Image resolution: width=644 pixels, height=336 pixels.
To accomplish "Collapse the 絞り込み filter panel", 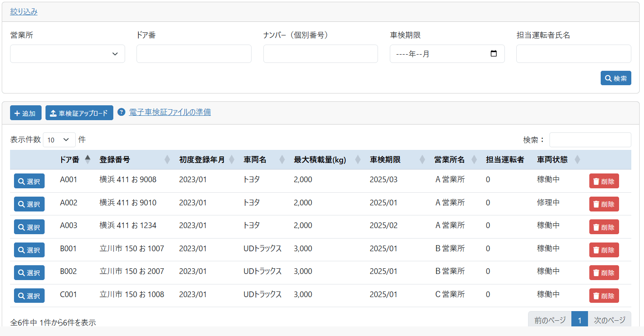I will pyautogui.click(x=24, y=12).
